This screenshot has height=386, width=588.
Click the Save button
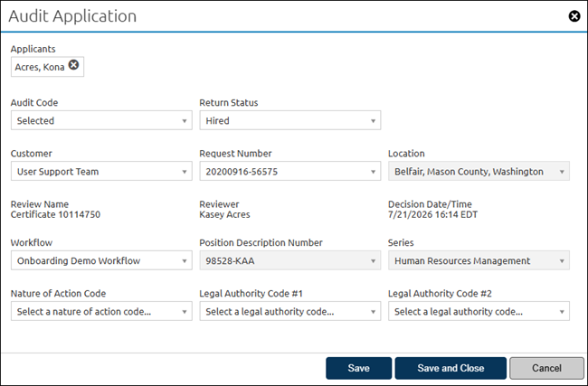tap(359, 368)
